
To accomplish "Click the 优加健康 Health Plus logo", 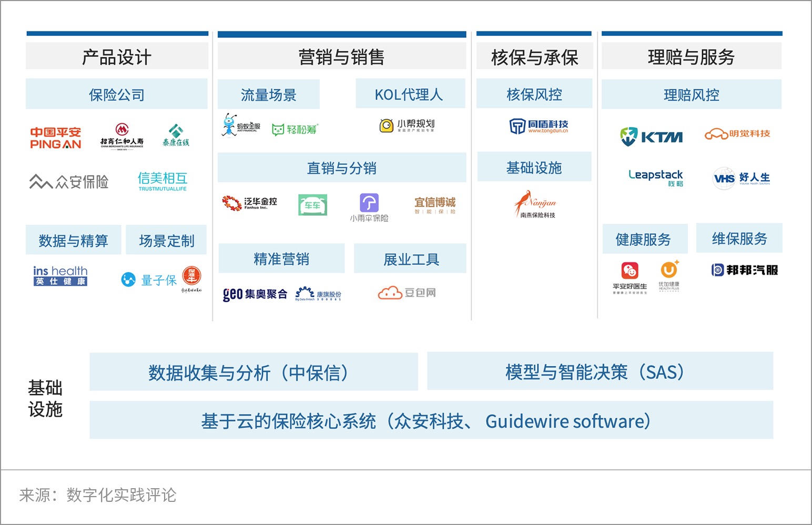I will 669,276.
